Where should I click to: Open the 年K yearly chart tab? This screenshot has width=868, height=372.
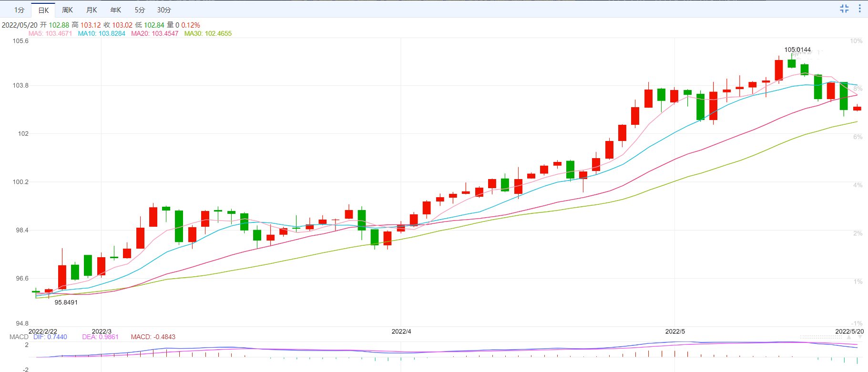click(115, 10)
